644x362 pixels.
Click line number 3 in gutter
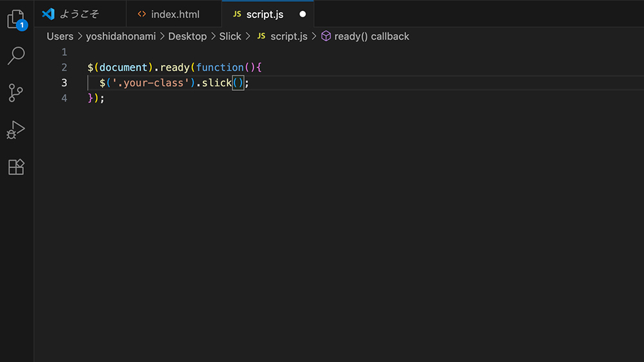[x=64, y=83]
